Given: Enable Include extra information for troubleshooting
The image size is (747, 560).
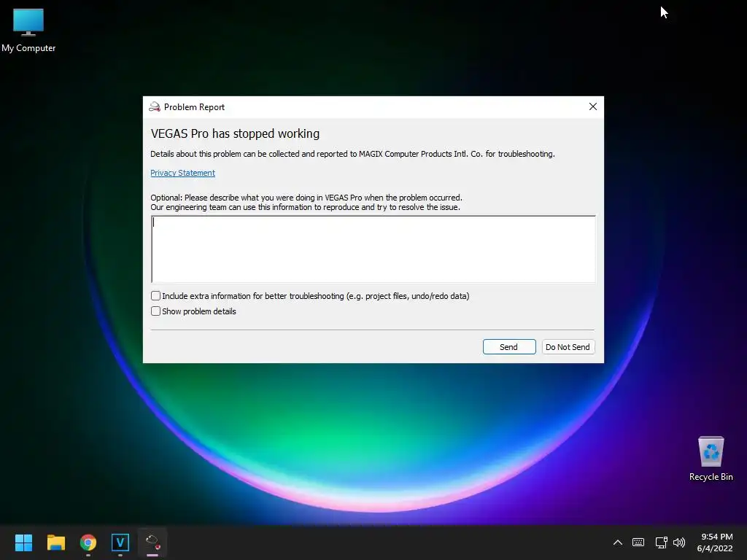Looking at the screenshot, I should 155,296.
